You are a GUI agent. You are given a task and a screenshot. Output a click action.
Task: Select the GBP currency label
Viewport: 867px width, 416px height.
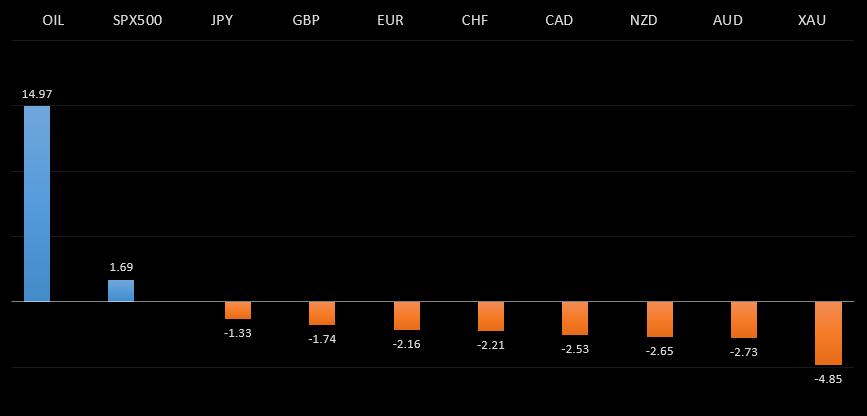[306, 20]
